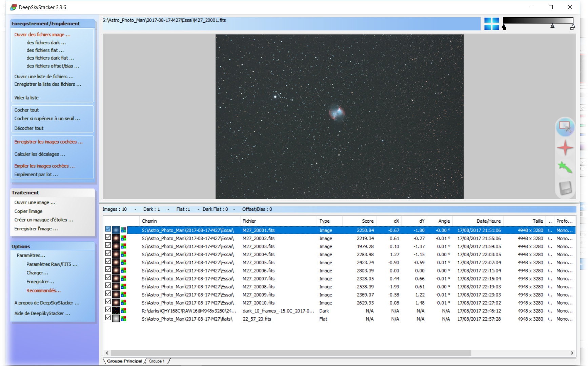Select the red star editing tool
The height and width of the screenshot is (366, 588).
[x=565, y=148]
